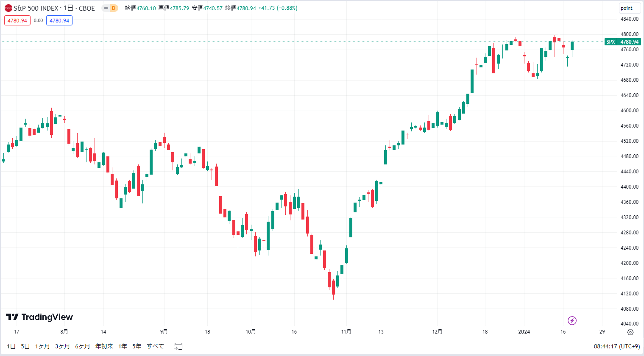The width and height of the screenshot is (644, 356).
Task: Click the 0.00 spread value
Action: (39, 20)
